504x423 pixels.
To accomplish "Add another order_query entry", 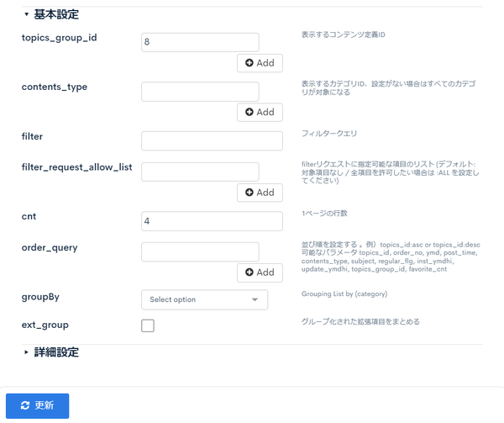I will [x=260, y=272].
